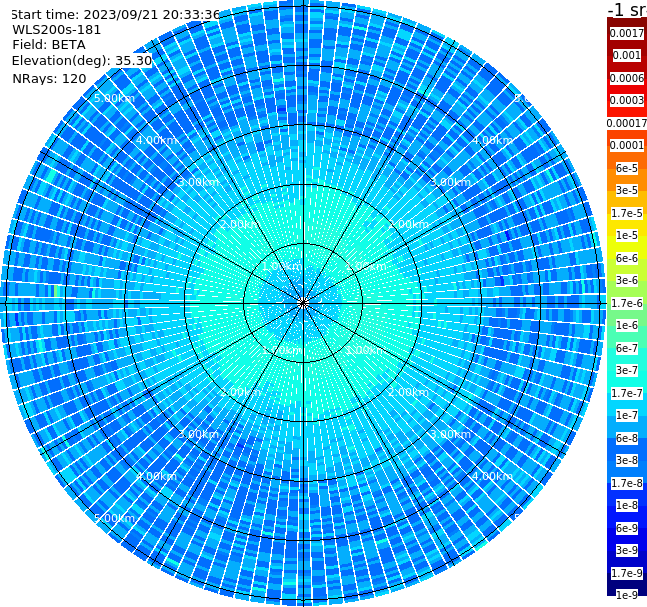Image resolution: width=647 pixels, height=607 pixels.
Task: Click the '-1 sr' colorbar units title
Action: click(x=627, y=9)
